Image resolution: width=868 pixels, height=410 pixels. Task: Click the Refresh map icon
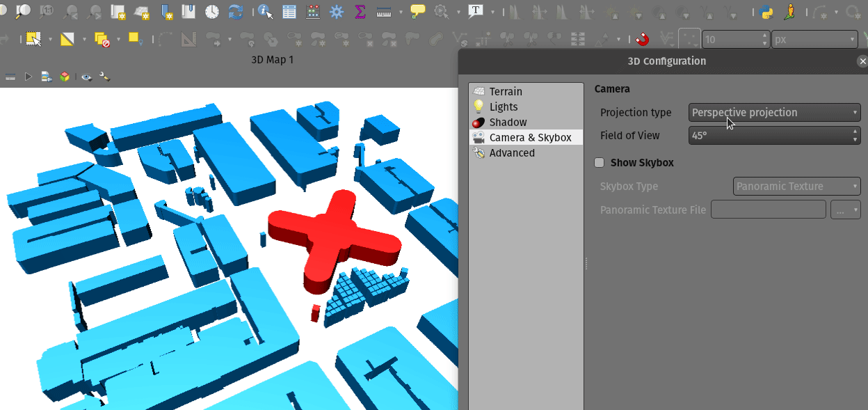[236, 12]
